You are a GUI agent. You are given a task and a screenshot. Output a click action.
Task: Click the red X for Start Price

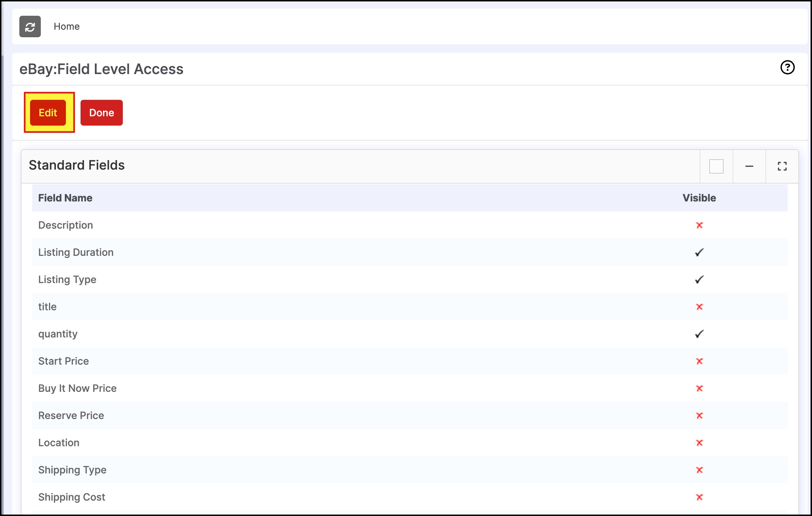[699, 361]
